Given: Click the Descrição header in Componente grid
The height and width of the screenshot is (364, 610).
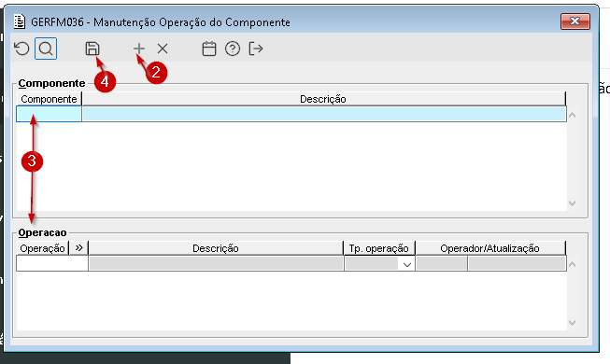Looking at the screenshot, I should click(x=323, y=99).
